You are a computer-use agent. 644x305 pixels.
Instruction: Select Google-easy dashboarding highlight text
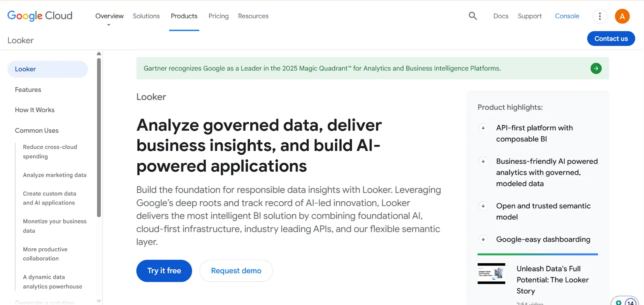(543, 239)
